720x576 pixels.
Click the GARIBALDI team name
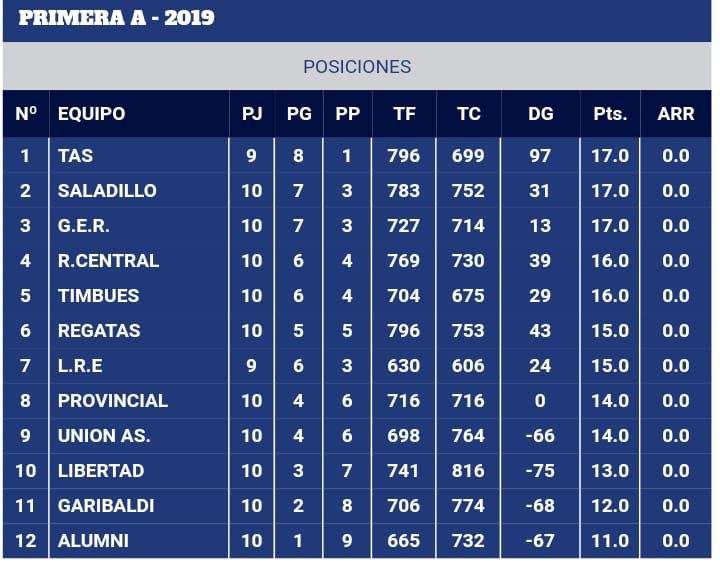click(106, 506)
